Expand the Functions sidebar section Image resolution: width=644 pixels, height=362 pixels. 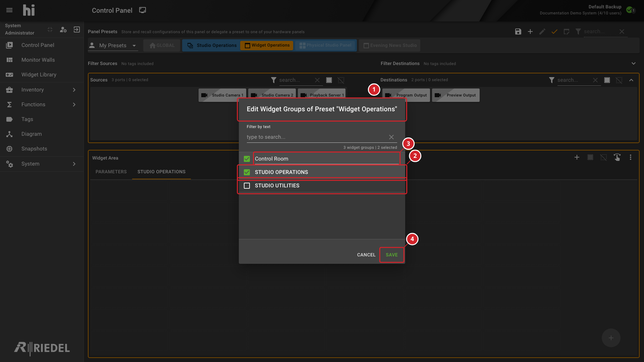(x=42, y=105)
